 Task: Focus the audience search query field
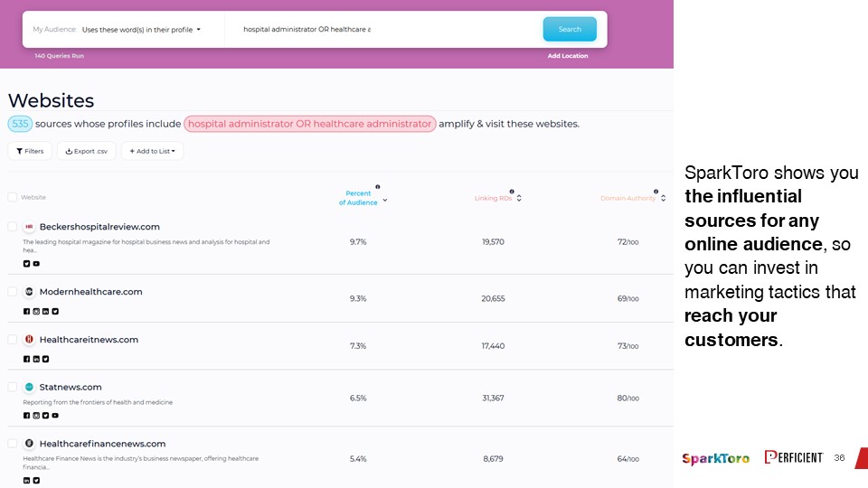coord(382,29)
